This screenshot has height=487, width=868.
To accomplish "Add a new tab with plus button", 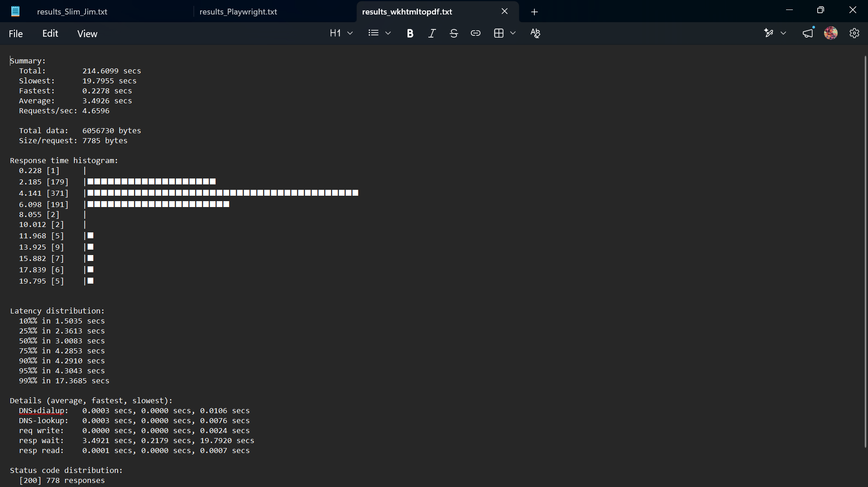I will [x=534, y=12].
